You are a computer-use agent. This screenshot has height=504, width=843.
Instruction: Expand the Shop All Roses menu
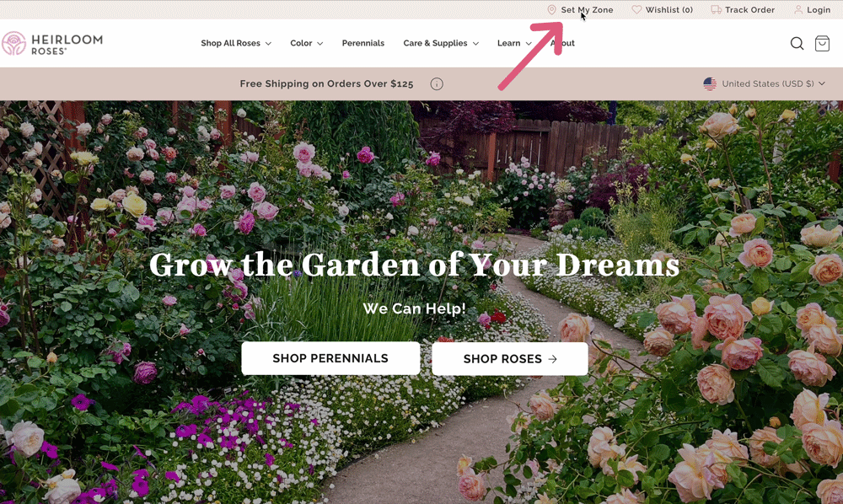pyautogui.click(x=236, y=43)
